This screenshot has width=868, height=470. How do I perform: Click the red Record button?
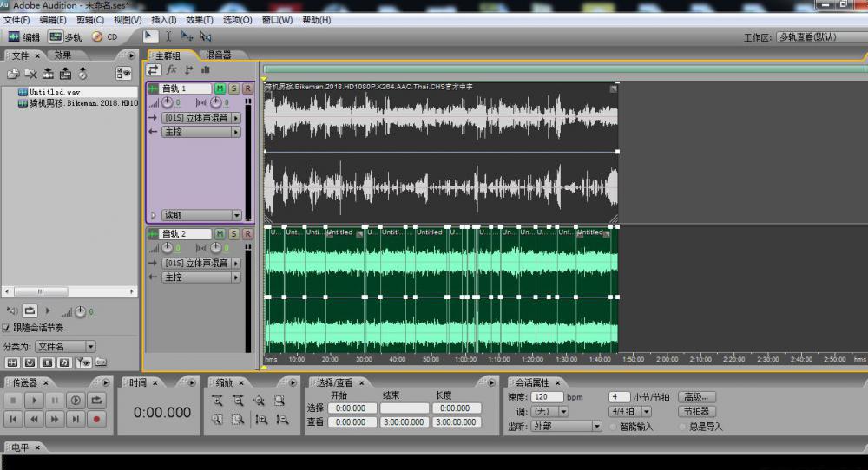[96, 419]
